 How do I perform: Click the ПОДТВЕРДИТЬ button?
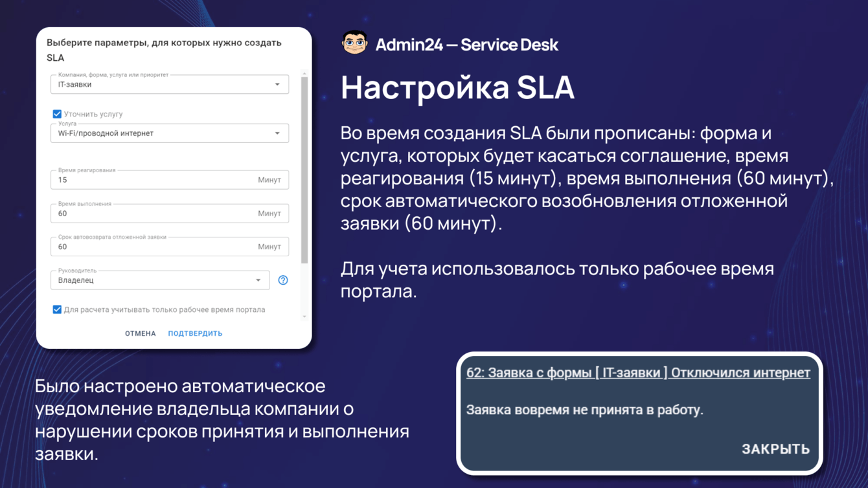click(x=195, y=333)
